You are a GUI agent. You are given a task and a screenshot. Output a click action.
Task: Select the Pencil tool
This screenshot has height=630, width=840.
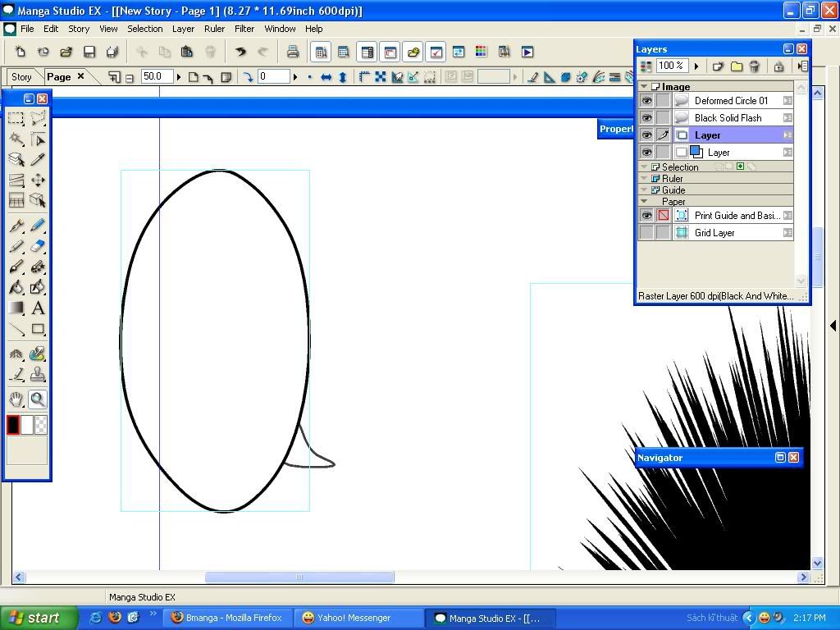pyautogui.click(x=16, y=246)
